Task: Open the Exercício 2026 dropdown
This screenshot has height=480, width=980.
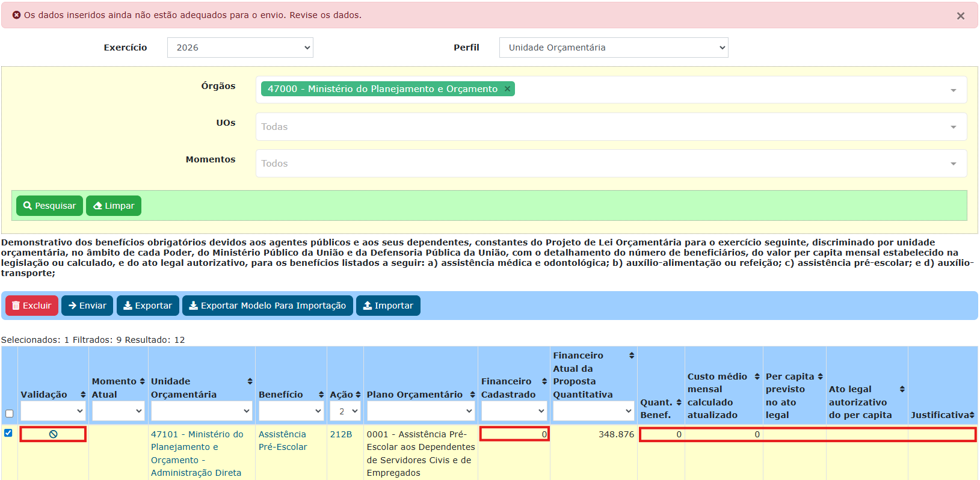Action: point(240,48)
